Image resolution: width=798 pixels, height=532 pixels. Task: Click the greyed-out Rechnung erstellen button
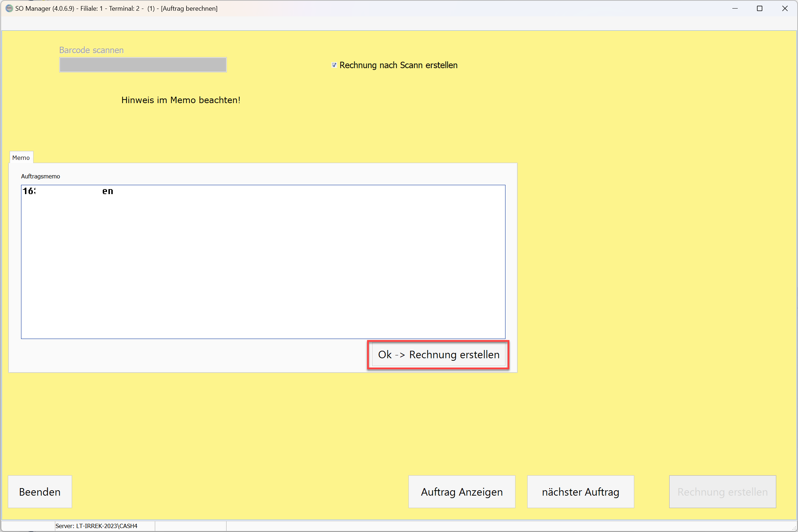(722, 492)
